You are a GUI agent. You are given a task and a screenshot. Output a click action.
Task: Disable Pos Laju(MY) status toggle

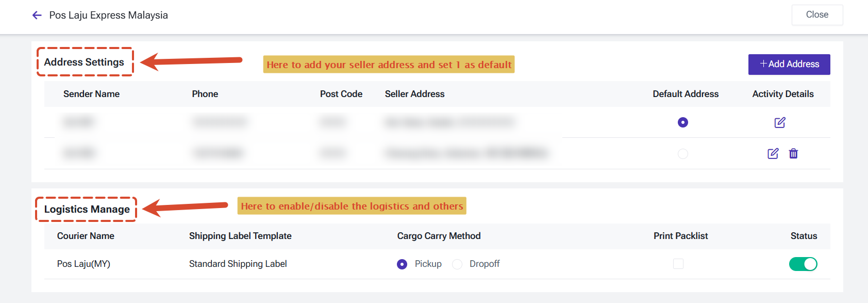(x=803, y=264)
